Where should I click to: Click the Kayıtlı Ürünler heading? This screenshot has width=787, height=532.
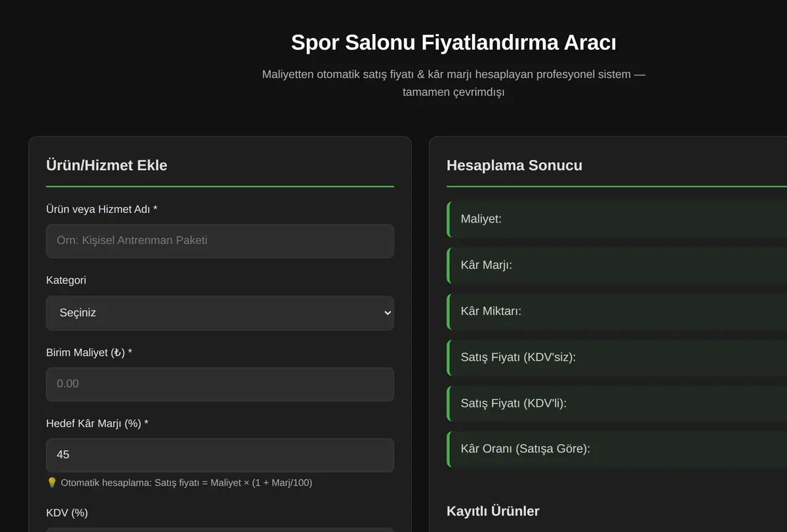point(493,511)
